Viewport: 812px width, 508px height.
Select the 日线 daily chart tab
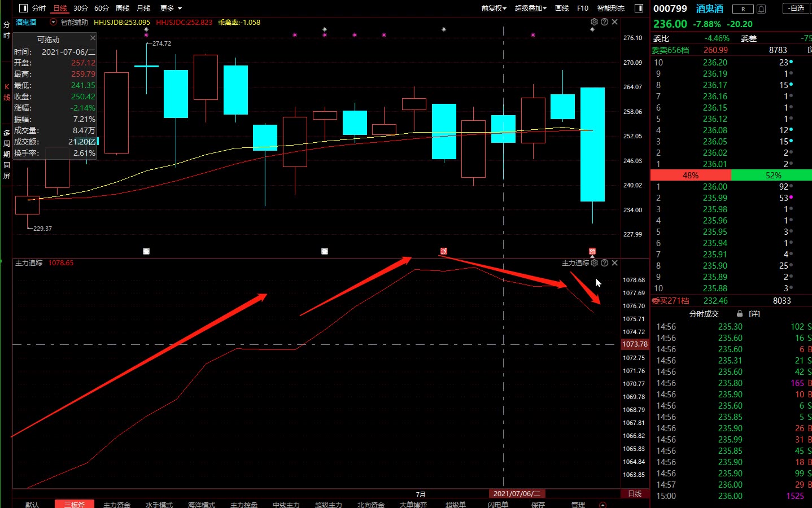60,8
